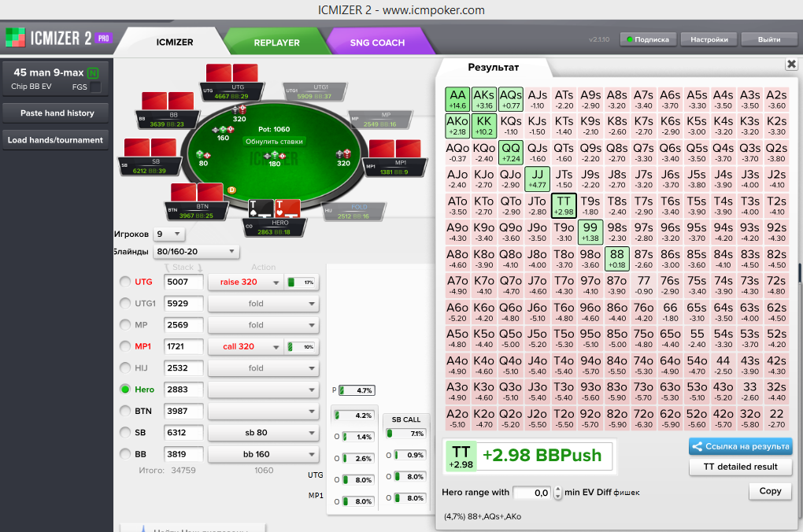Click Hero's ten of spades card
The width and height of the screenshot is (803, 532).
(261, 209)
